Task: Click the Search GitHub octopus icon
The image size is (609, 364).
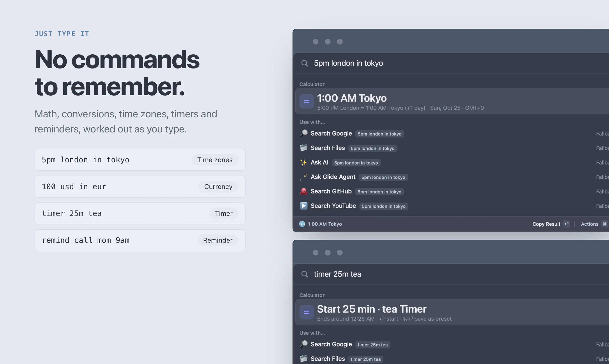Action: [304, 191]
